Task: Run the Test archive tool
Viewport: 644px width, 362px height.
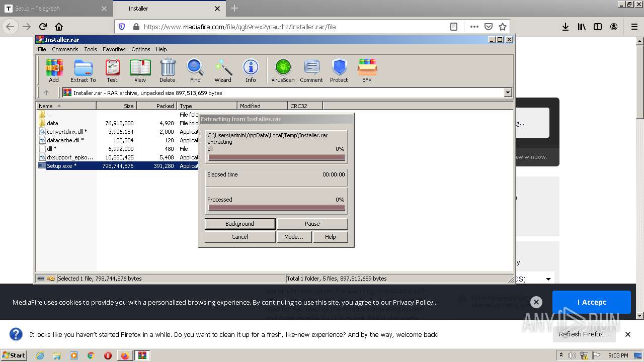Action: [112, 70]
